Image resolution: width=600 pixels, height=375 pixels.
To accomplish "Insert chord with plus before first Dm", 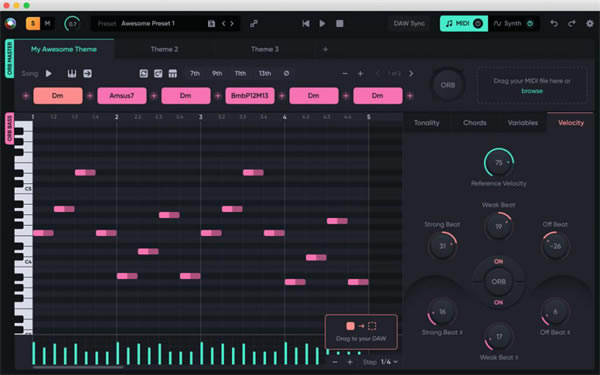I will (x=26, y=96).
